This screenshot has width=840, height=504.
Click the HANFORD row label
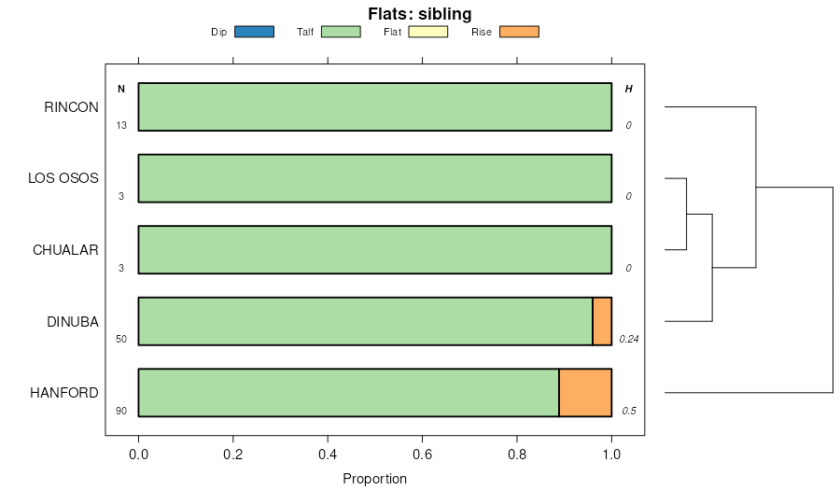64,393
